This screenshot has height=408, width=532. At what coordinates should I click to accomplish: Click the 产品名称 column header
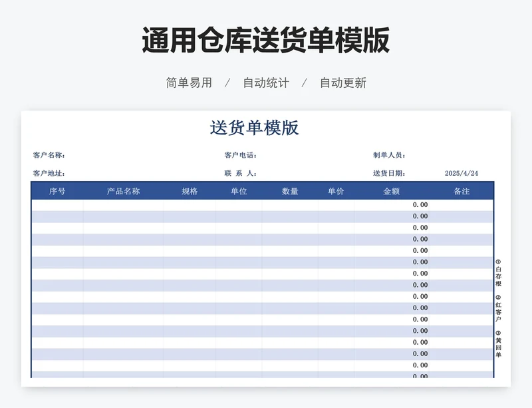point(123,191)
